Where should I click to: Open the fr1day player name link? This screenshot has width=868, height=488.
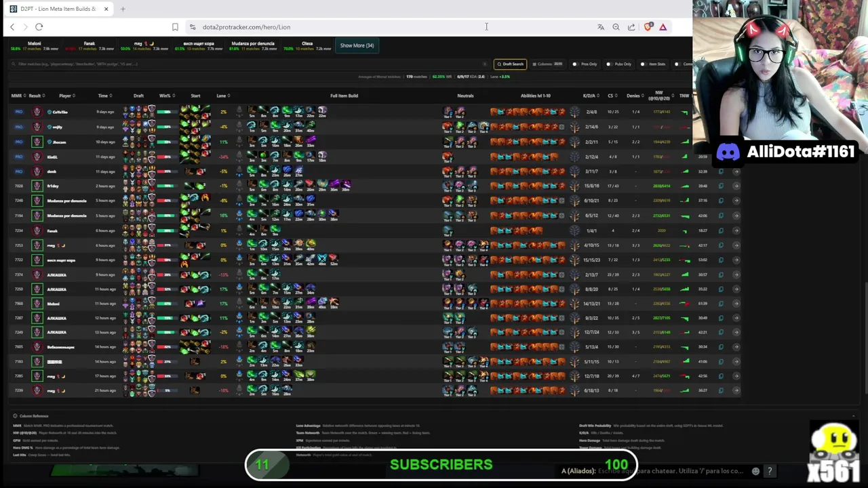53,186
